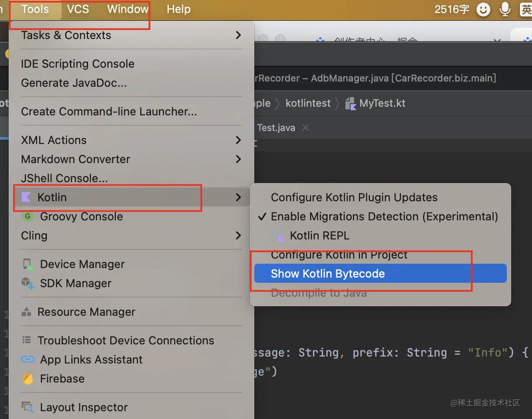Click kotlintest breadcrumb segment
This screenshot has width=532, height=419.
tap(308, 103)
